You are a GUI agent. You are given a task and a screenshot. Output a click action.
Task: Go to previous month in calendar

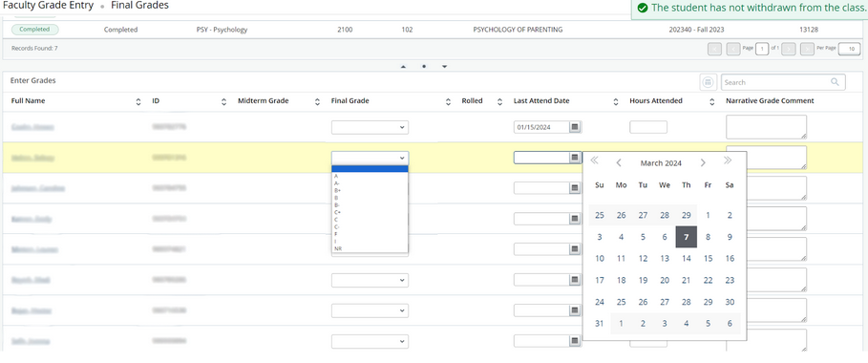click(x=619, y=163)
